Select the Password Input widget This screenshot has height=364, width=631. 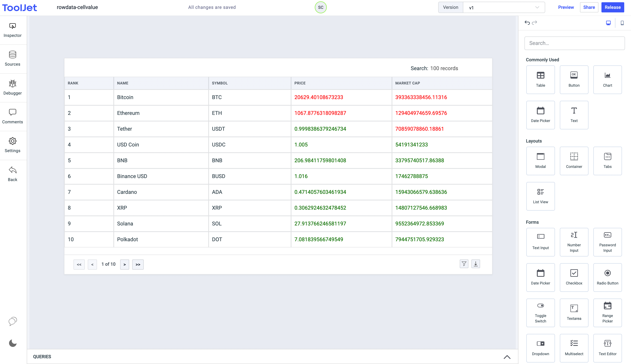[x=607, y=242]
